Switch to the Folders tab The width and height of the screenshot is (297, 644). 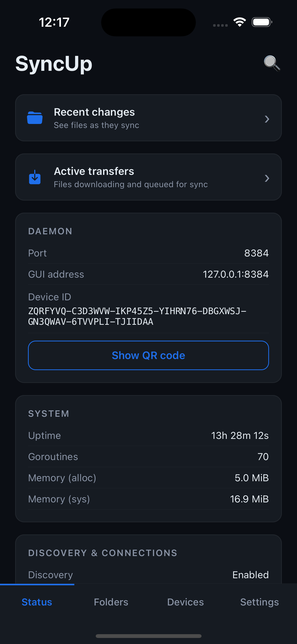[111, 602]
